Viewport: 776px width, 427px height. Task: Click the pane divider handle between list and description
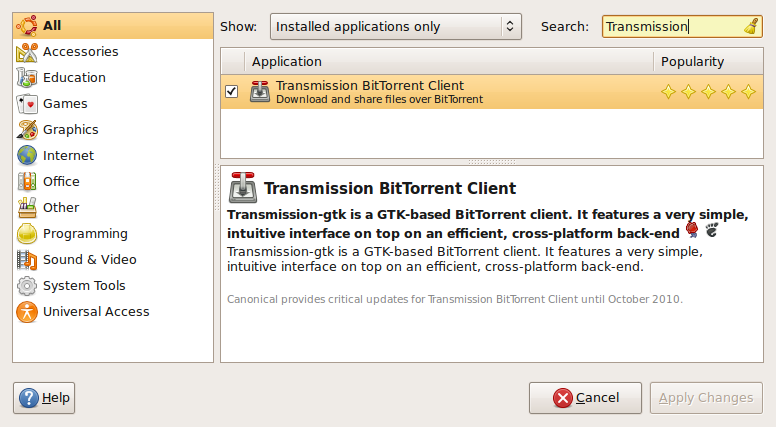pyautogui.click(x=491, y=162)
